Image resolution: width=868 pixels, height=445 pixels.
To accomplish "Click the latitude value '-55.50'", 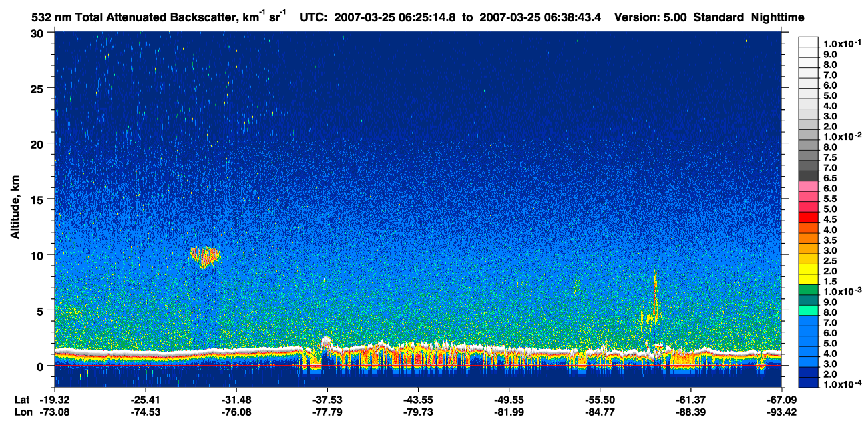I will pos(600,400).
